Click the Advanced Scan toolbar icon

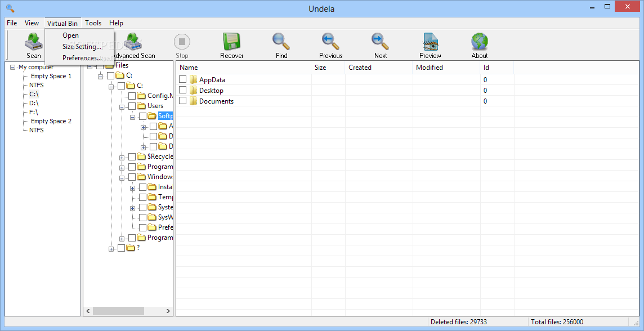[133, 42]
